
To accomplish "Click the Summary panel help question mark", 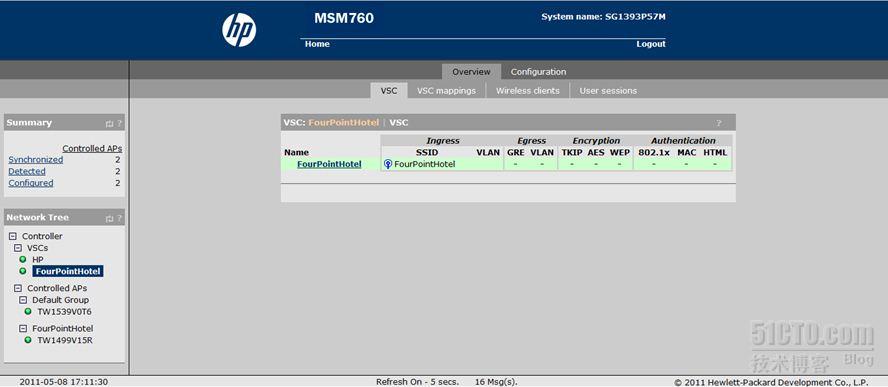I will click(119, 124).
